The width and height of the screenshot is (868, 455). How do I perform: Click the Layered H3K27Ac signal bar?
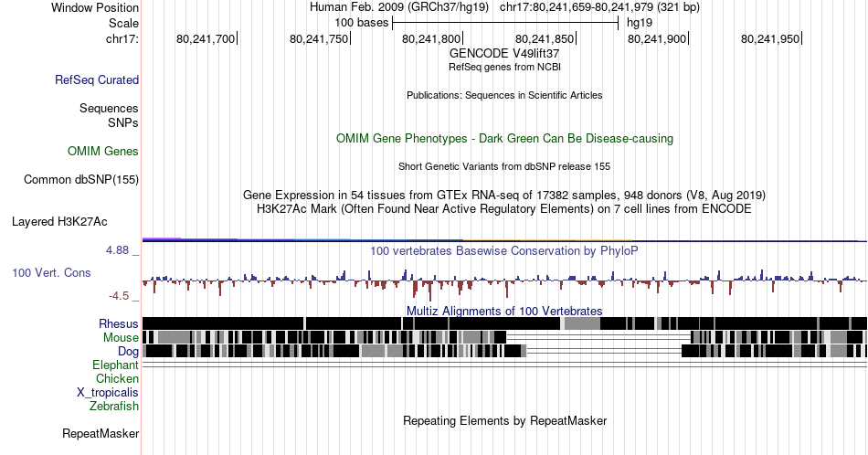[504, 239]
